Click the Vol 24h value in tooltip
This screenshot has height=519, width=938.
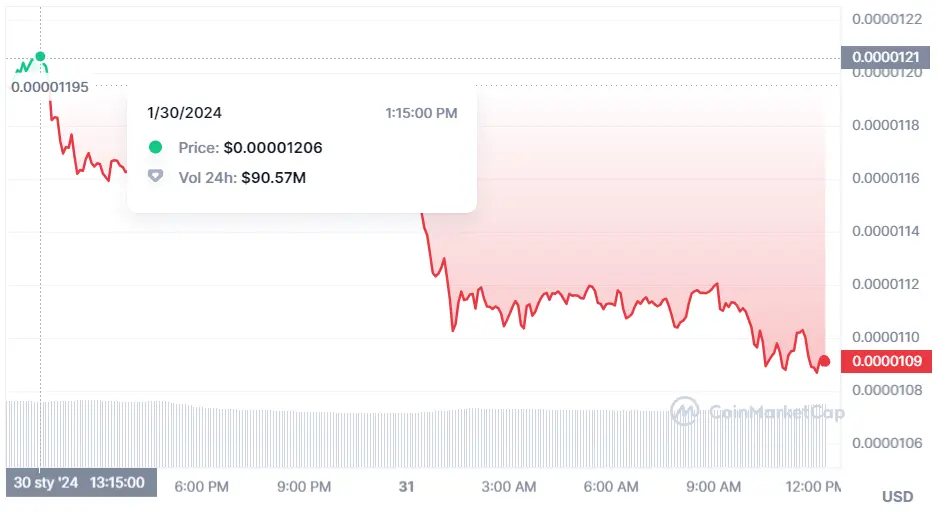pos(273,176)
